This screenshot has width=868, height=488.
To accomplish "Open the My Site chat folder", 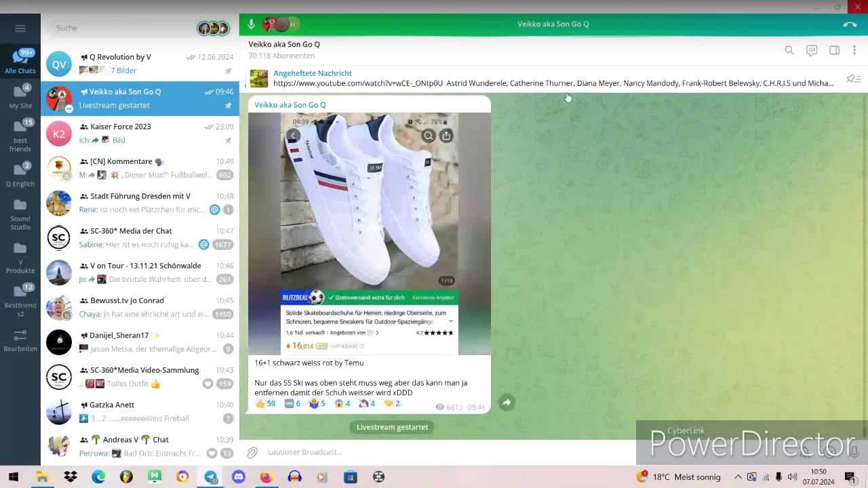I will pyautogui.click(x=20, y=96).
